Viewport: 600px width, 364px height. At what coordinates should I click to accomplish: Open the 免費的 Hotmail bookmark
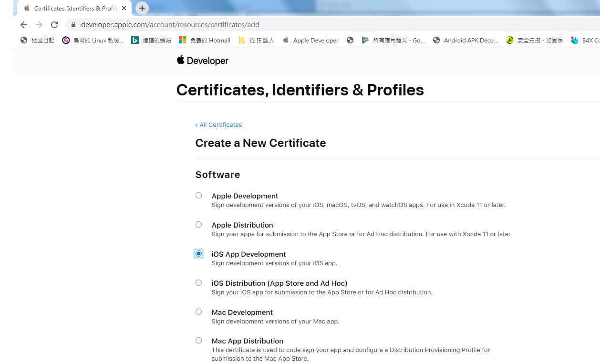tap(205, 41)
